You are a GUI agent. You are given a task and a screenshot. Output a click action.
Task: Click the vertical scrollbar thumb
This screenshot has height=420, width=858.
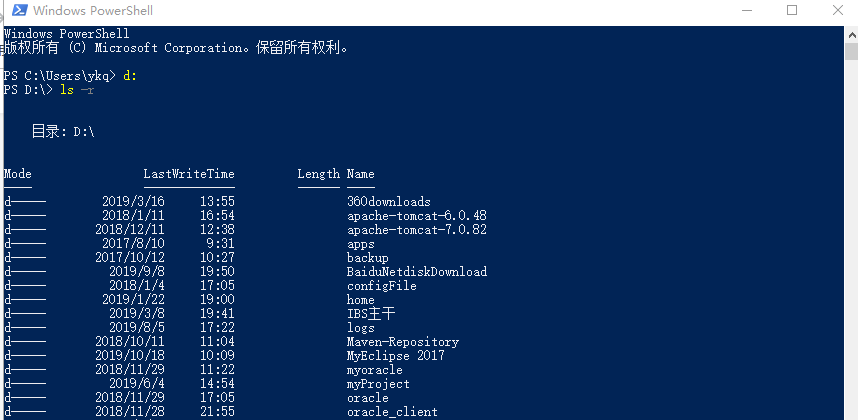tap(851, 51)
